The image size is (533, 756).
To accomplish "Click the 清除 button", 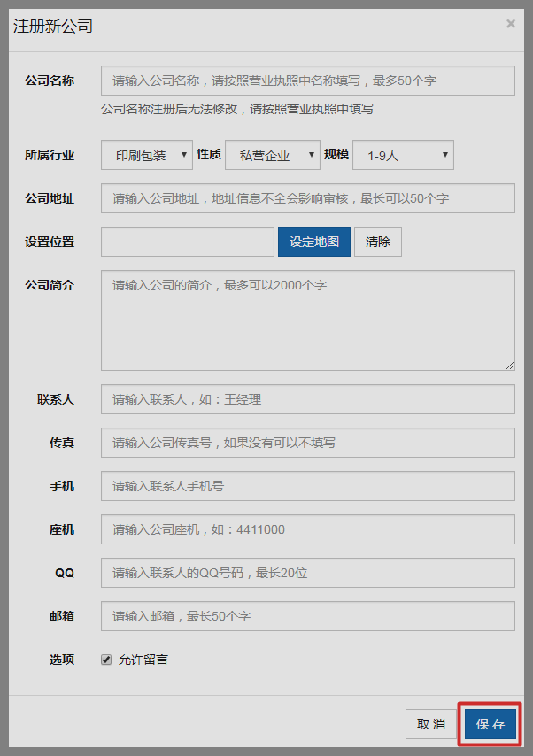I will [378, 242].
